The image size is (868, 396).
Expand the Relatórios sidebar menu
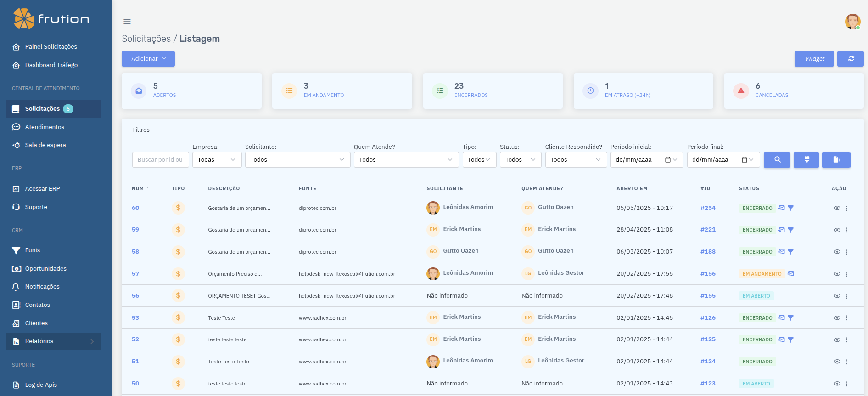pyautogui.click(x=53, y=341)
